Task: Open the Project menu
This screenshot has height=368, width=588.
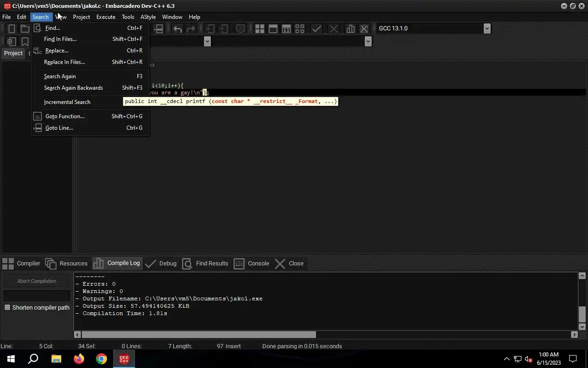Action: [x=81, y=17]
